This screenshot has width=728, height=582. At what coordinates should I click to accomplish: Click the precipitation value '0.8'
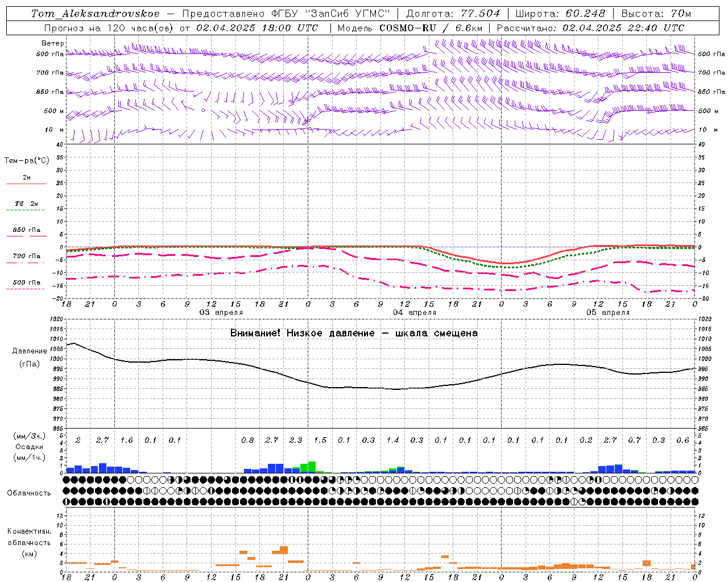tap(247, 440)
